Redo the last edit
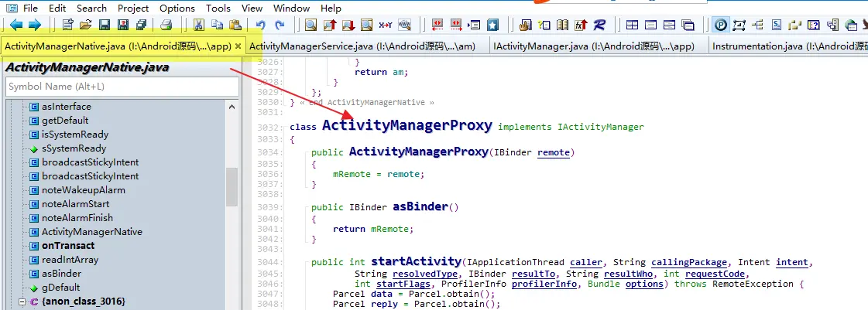 (280, 24)
